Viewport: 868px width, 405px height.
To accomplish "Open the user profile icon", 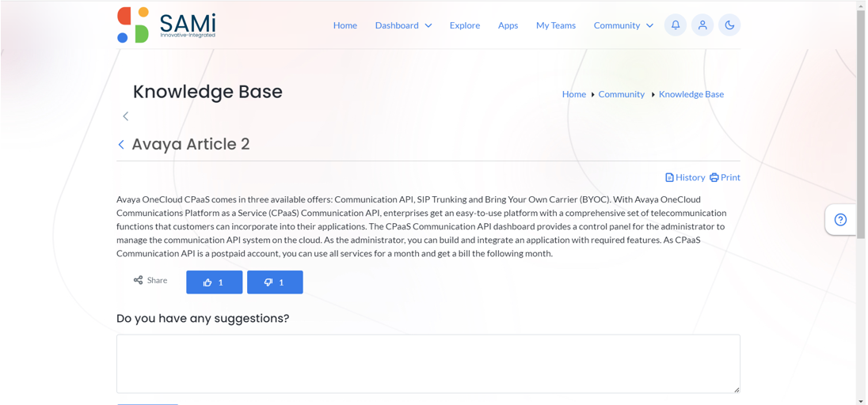I will click(x=702, y=25).
